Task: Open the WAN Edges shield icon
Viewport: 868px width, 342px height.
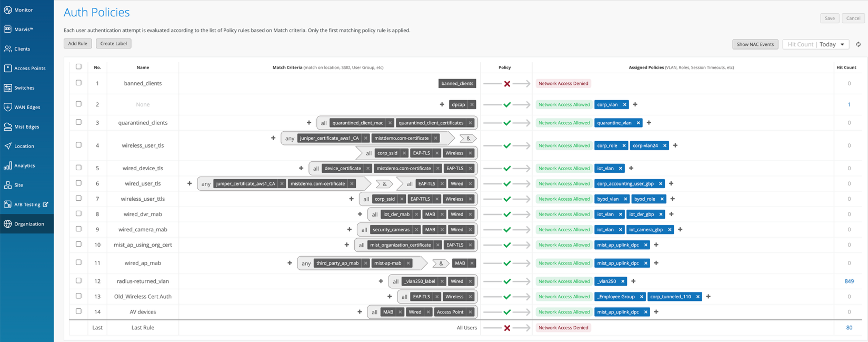Action: (8, 107)
